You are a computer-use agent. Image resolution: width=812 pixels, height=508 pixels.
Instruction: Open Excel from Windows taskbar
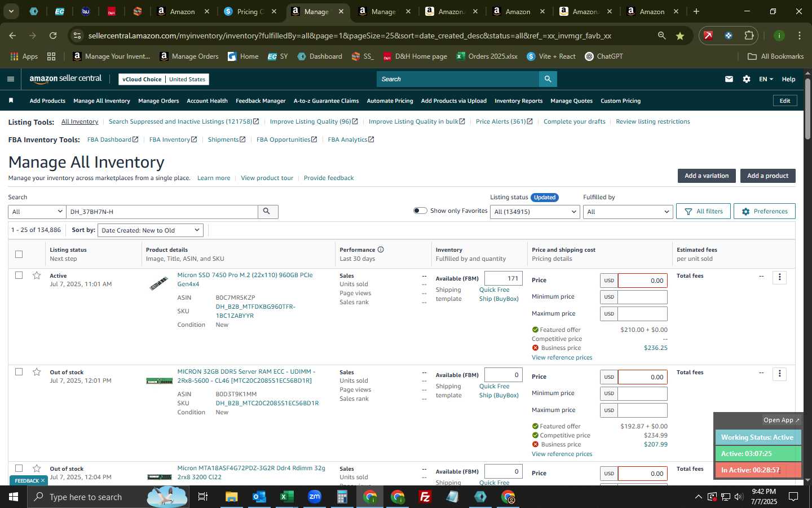pyautogui.click(x=286, y=497)
